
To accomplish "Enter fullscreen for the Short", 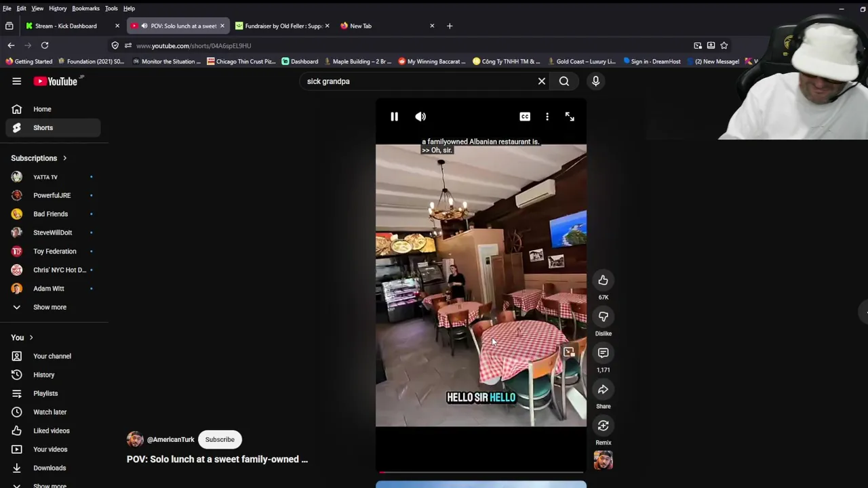I will [x=570, y=117].
